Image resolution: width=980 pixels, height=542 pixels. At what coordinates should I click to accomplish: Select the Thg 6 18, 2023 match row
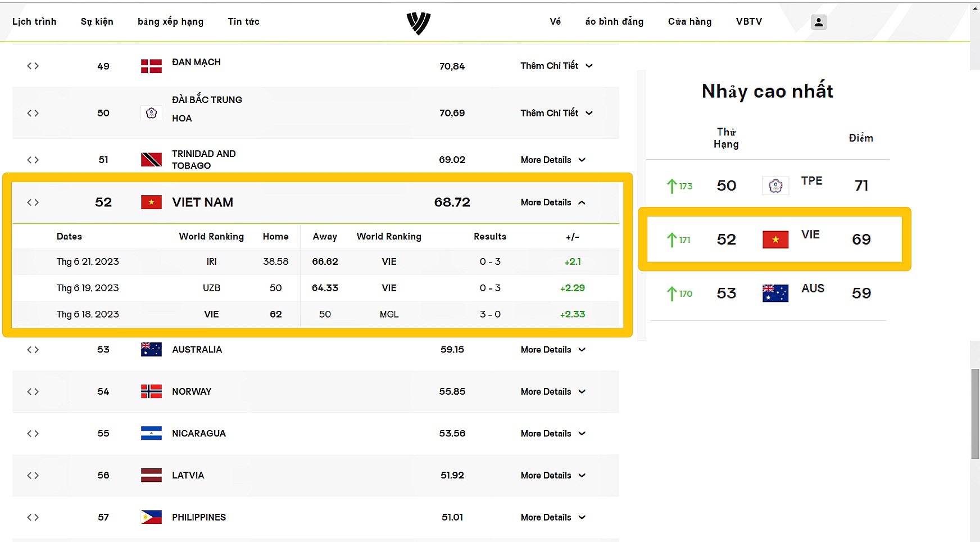(x=316, y=314)
